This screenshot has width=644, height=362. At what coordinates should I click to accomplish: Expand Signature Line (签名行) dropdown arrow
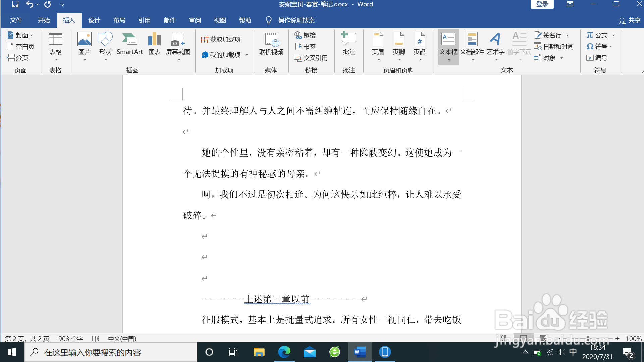(568, 35)
